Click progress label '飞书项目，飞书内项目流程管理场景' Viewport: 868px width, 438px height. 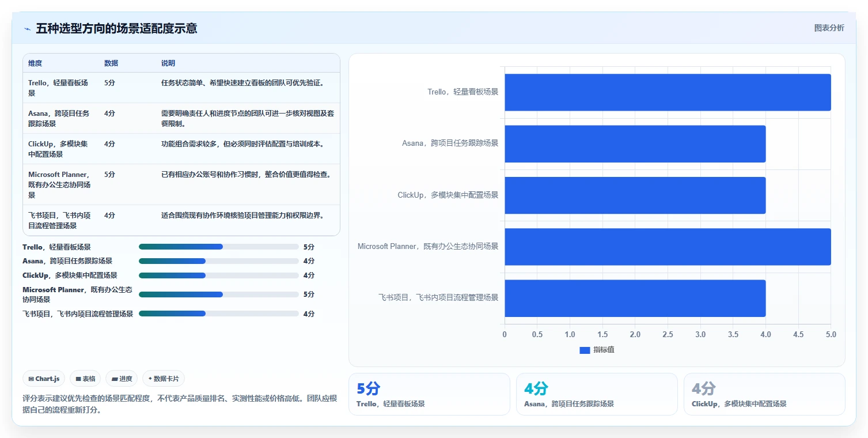pos(78,314)
